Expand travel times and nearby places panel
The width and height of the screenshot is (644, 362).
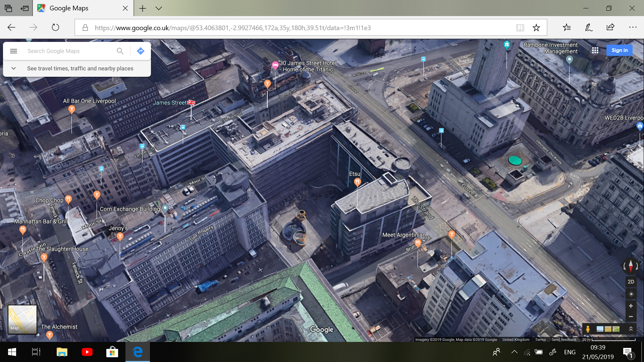tap(13, 68)
